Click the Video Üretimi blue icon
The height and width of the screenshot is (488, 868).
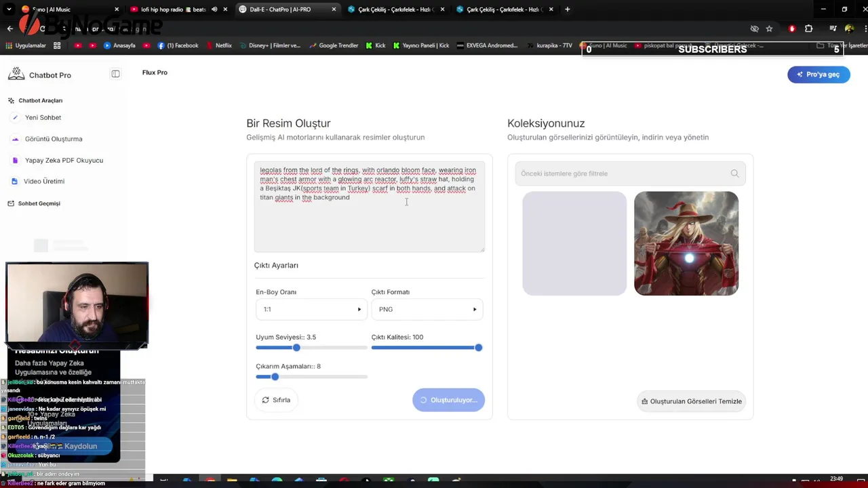click(x=15, y=182)
